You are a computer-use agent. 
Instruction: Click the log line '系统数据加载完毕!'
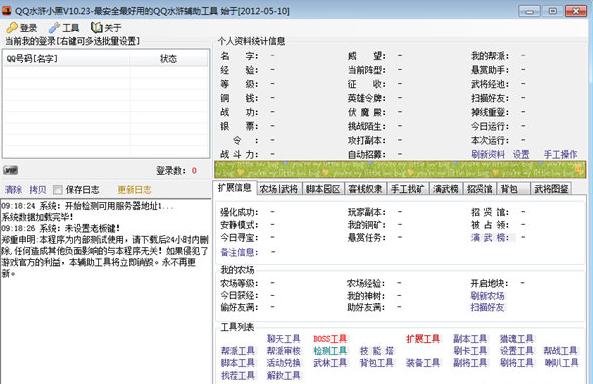pos(37,217)
